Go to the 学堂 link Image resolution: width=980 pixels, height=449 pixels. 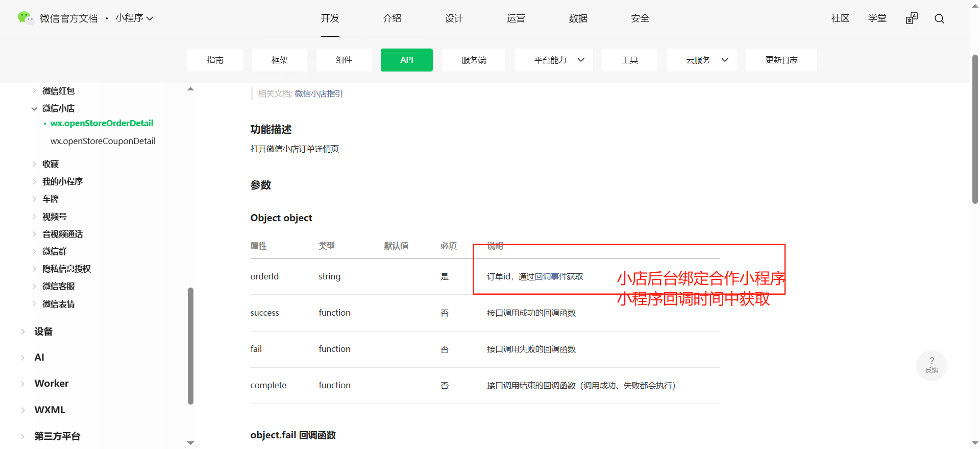pyautogui.click(x=877, y=18)
